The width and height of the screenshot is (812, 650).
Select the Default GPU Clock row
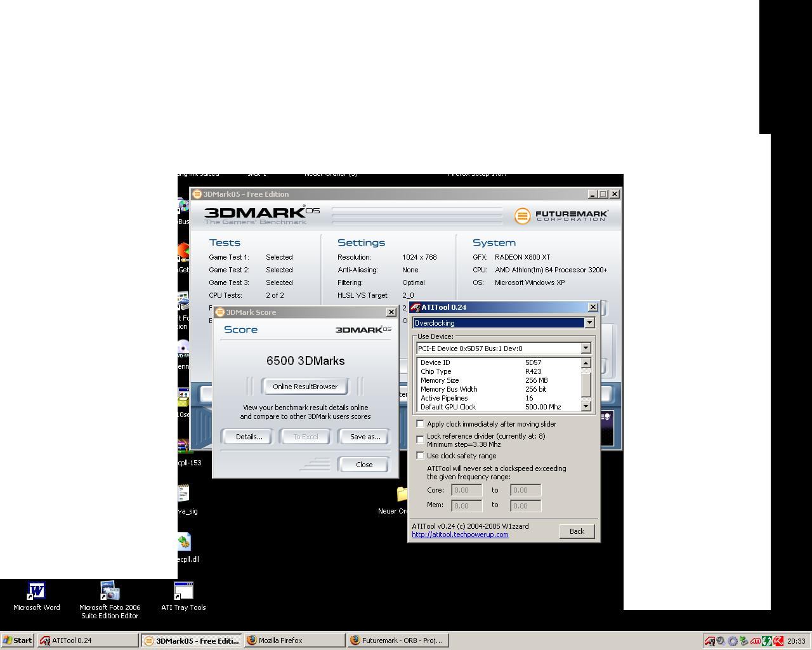pyautogui.click(x=499, y=407)
